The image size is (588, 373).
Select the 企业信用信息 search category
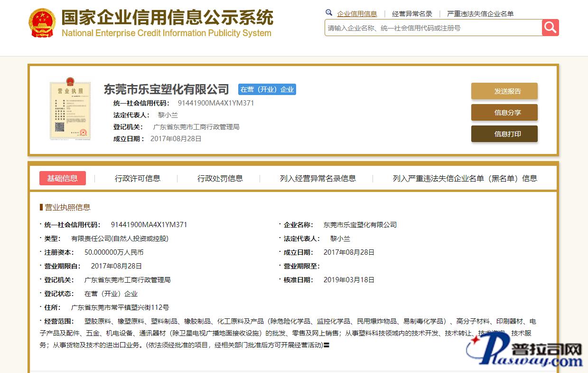tap(357, 14)
